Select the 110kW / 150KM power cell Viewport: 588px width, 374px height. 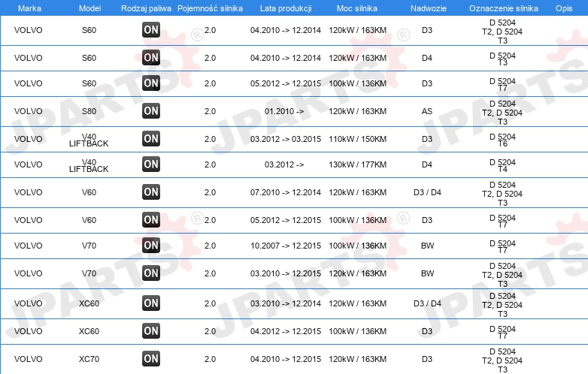click(x=358, y=139)
